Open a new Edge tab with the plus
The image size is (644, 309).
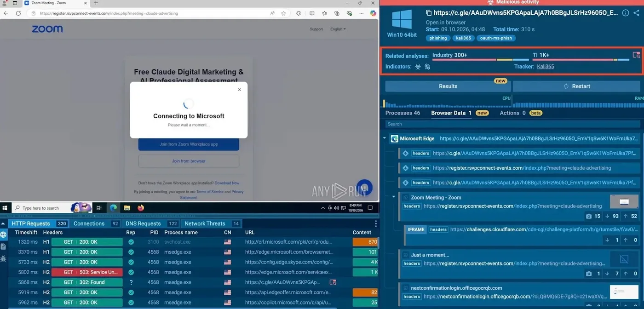[96, 3]
